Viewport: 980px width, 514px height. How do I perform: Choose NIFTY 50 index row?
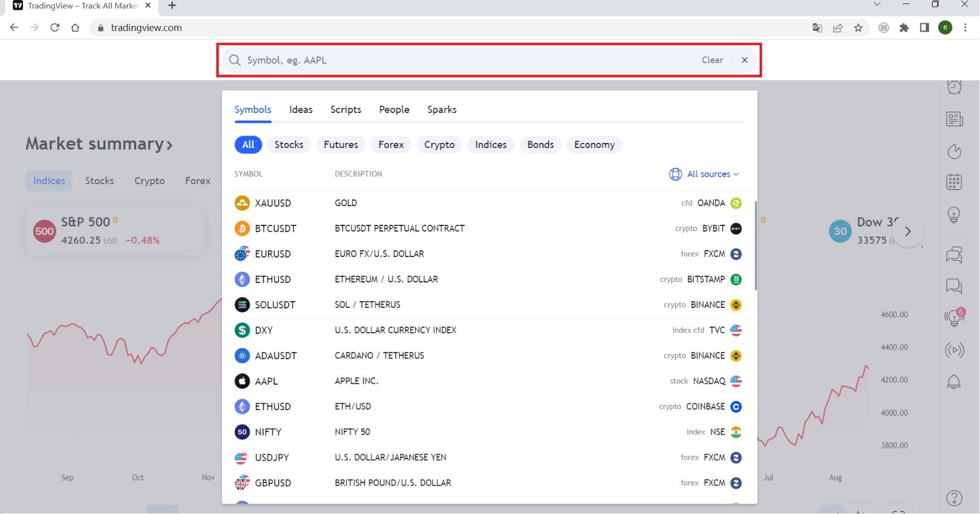(488, 432)
